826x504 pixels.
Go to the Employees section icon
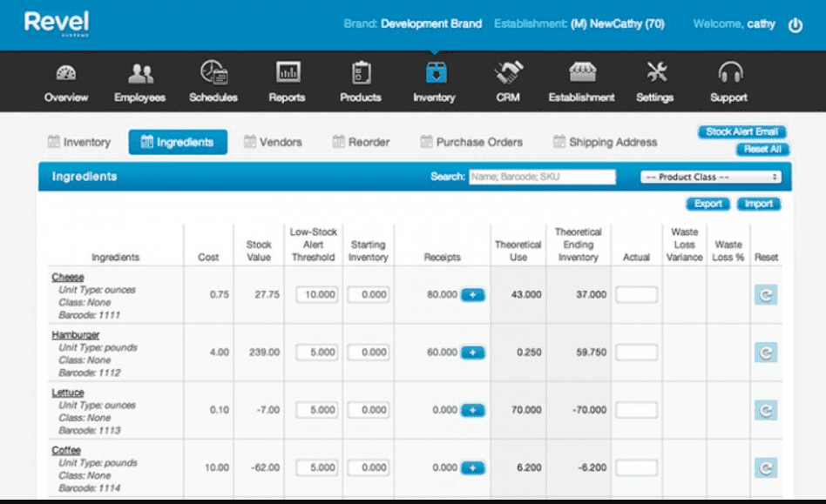coord(139,72)
